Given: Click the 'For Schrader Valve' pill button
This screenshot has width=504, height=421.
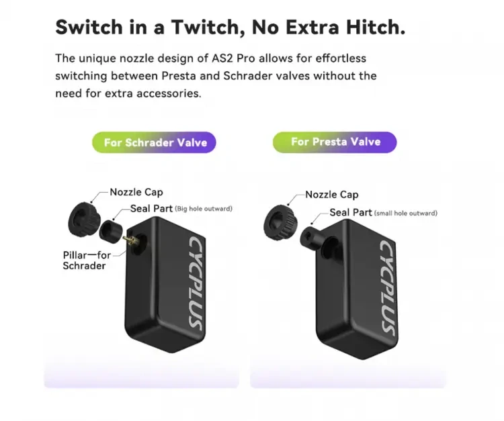Looking at the screenshot, I should click(x=154, y=142).
